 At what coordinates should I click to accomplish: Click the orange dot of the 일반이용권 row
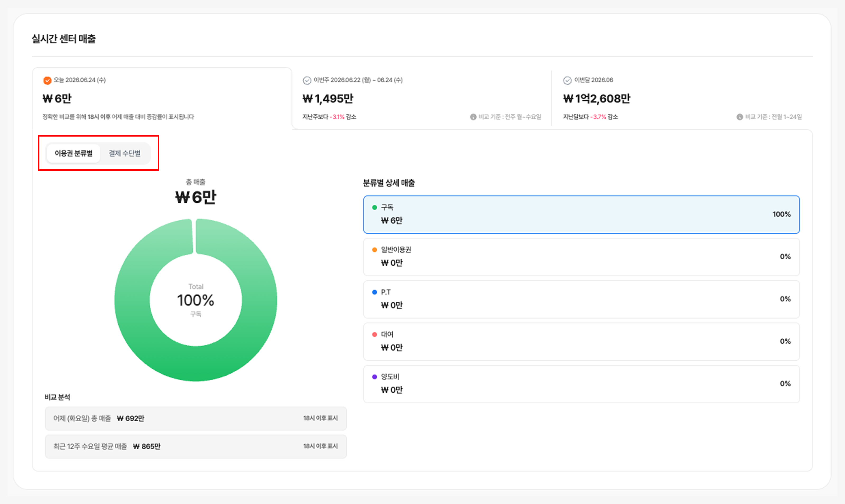(375, 250)
